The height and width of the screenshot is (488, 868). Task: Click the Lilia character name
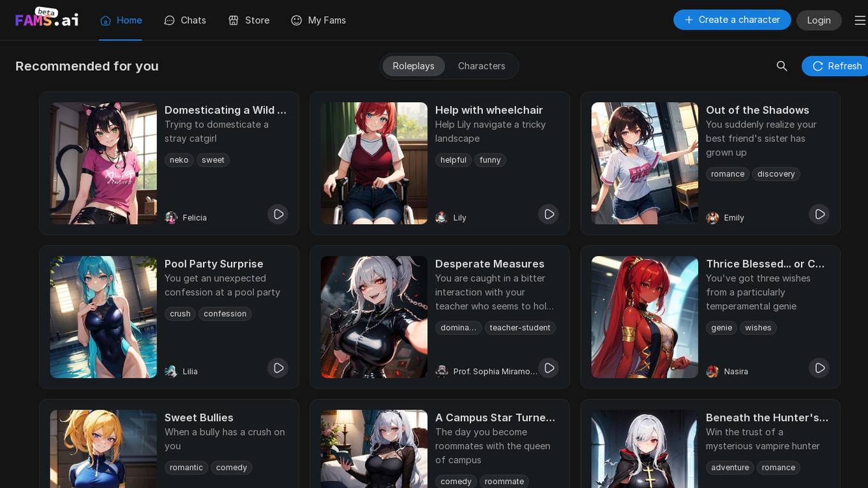pos(190,372)
